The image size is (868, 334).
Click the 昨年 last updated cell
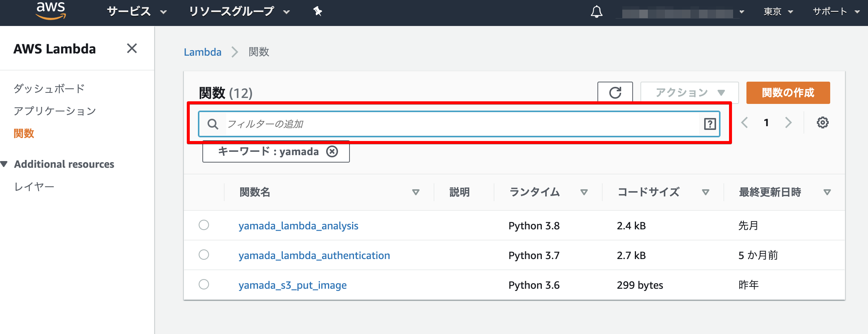(x=749, y=285)
